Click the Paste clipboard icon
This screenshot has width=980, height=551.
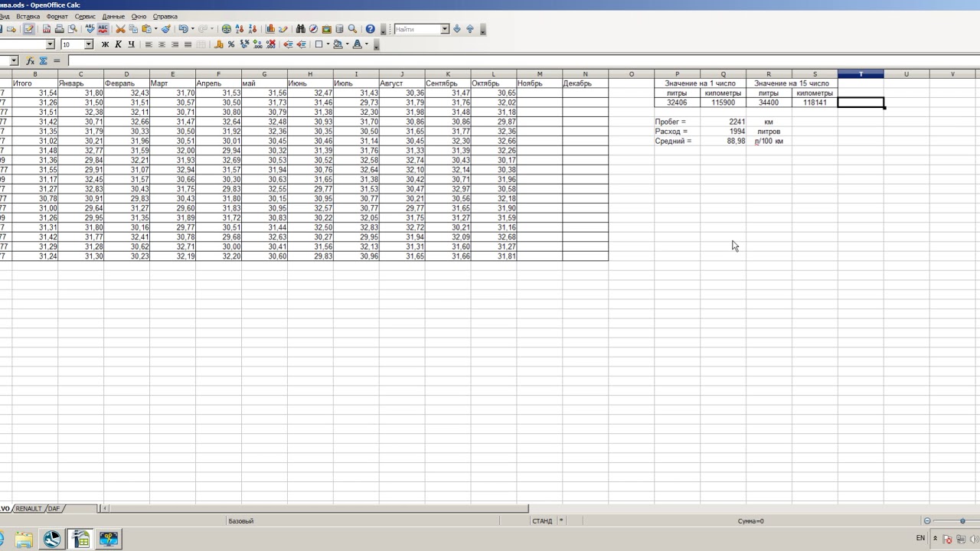point(145,29)
